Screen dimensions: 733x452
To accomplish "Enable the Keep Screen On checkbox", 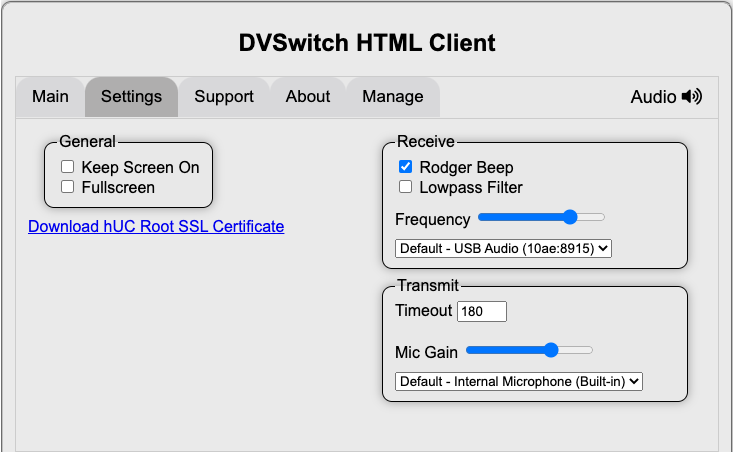I will tap(68, 168).
